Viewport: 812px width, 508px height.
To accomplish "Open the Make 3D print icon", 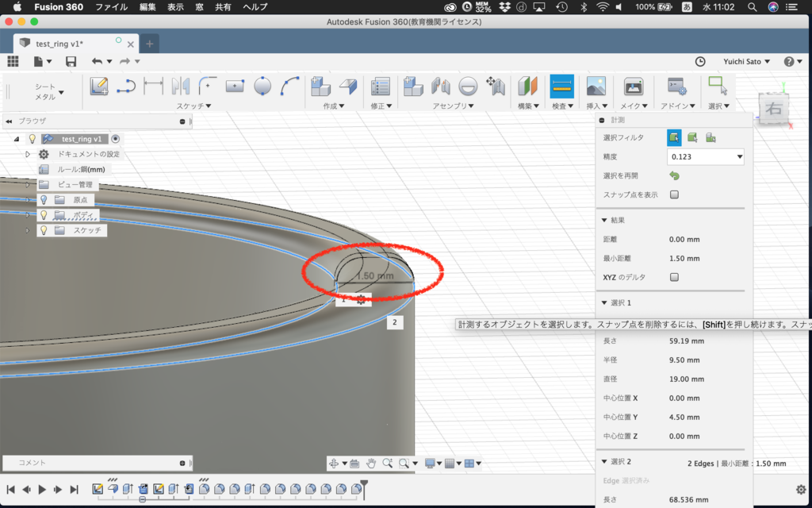I will coord(634,86).
